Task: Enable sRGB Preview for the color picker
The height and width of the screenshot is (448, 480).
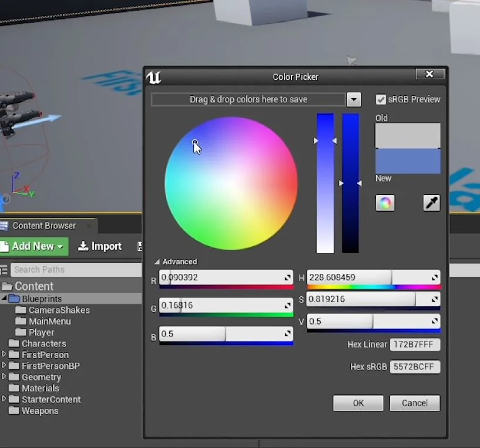Action: click(381, 99)
